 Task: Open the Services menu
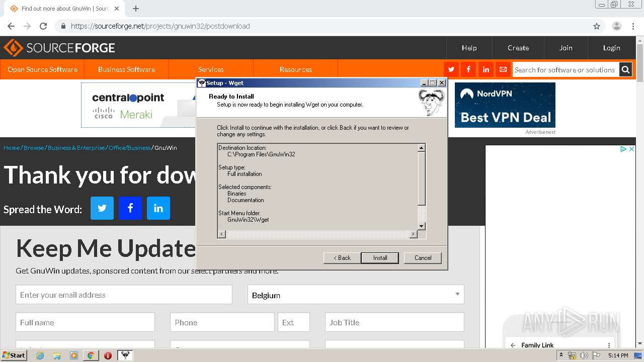tap(211, 69)
